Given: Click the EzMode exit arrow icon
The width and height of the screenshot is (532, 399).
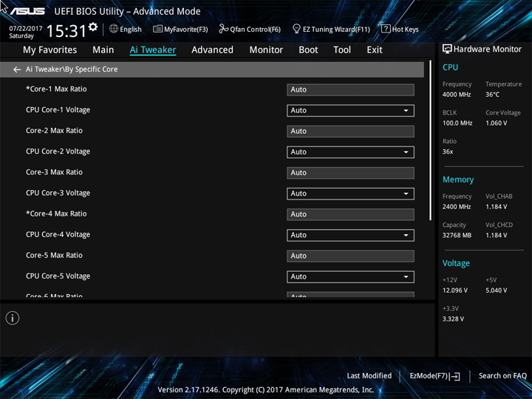Looking at the screenshot, I should pos(456,376).
